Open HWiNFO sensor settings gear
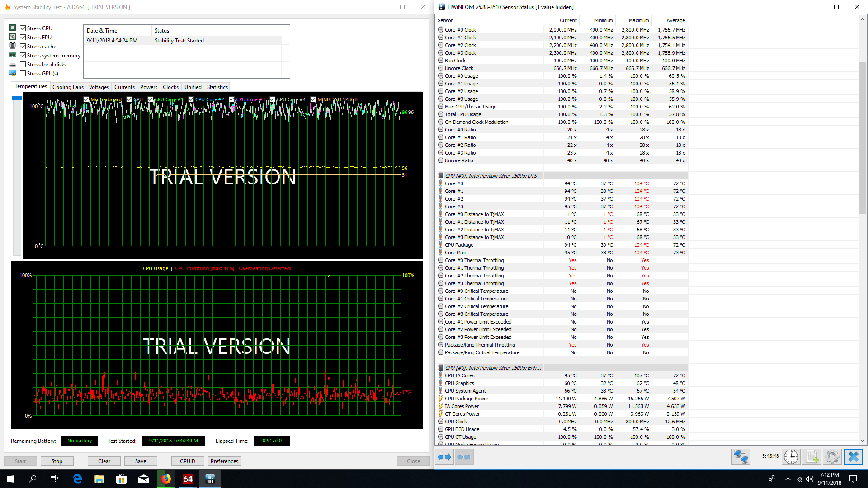The image size is (868, 488). [x=832, y=457]
